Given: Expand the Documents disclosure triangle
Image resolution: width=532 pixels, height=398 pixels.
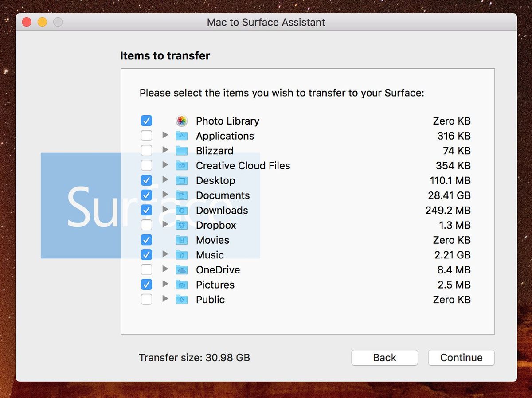Looking at the screenshot, I should coord(165,195).
